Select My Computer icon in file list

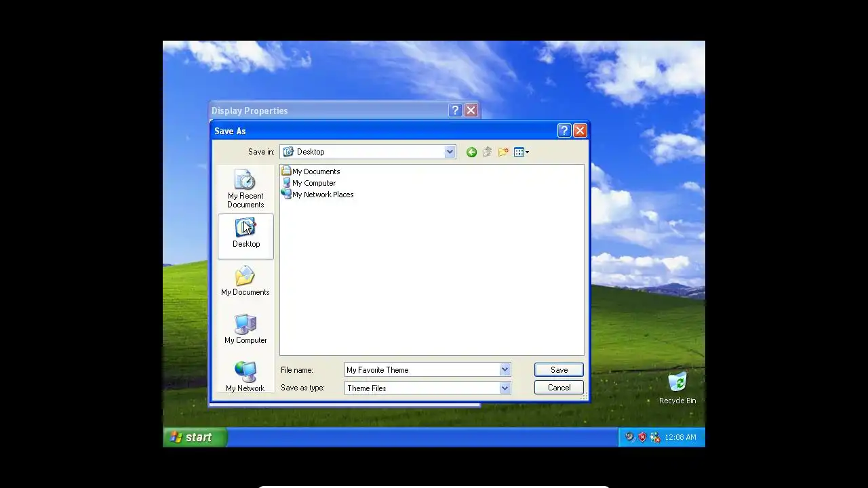click(x=286, y=182)
